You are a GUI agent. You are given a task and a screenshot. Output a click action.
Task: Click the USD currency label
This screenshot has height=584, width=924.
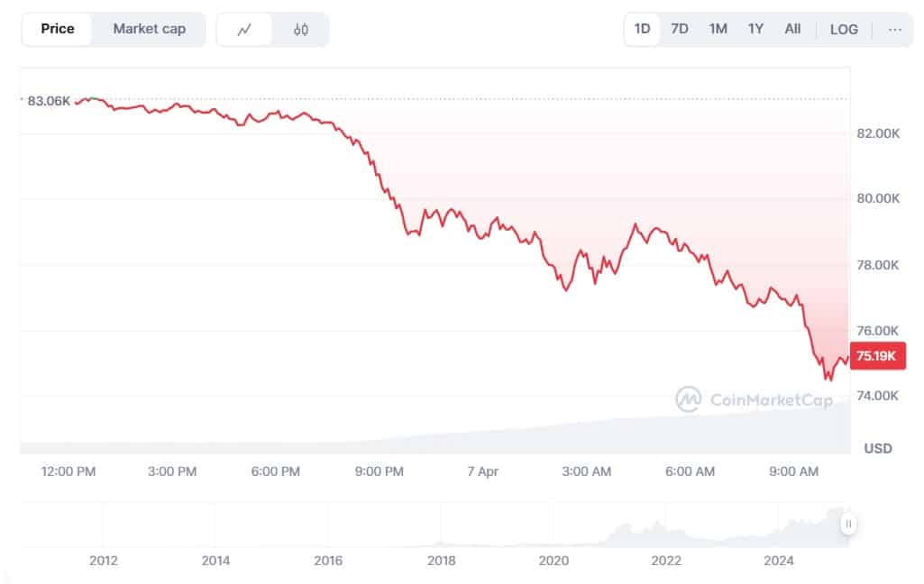[x=878, y=448]
